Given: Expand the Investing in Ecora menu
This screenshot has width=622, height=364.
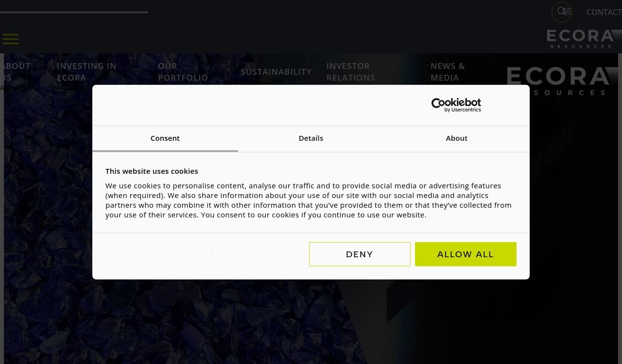Looking at the screenshot, I should 86,71.
